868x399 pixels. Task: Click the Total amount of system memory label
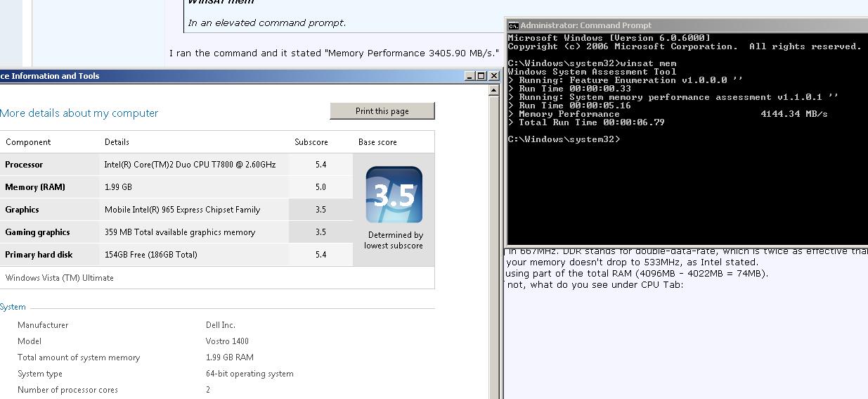coord(79,357)
